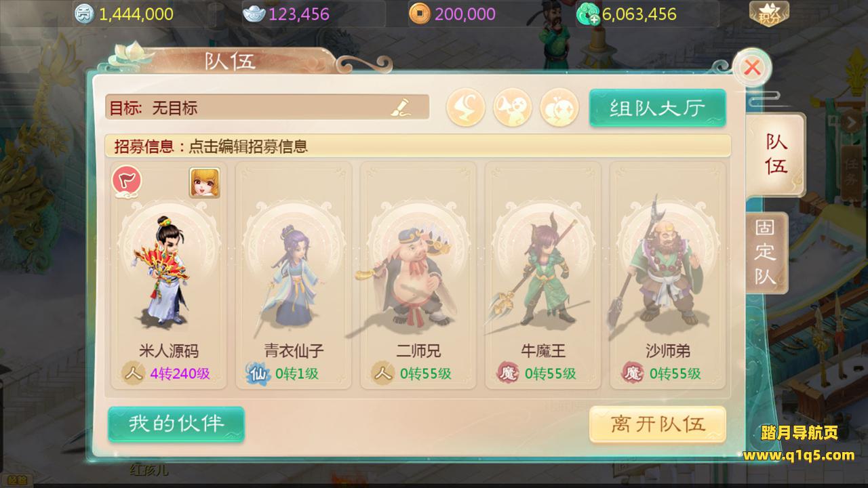Viewport: 868px width, 488px height.
Task: Click the red captain flag icon
Action: 127,182
